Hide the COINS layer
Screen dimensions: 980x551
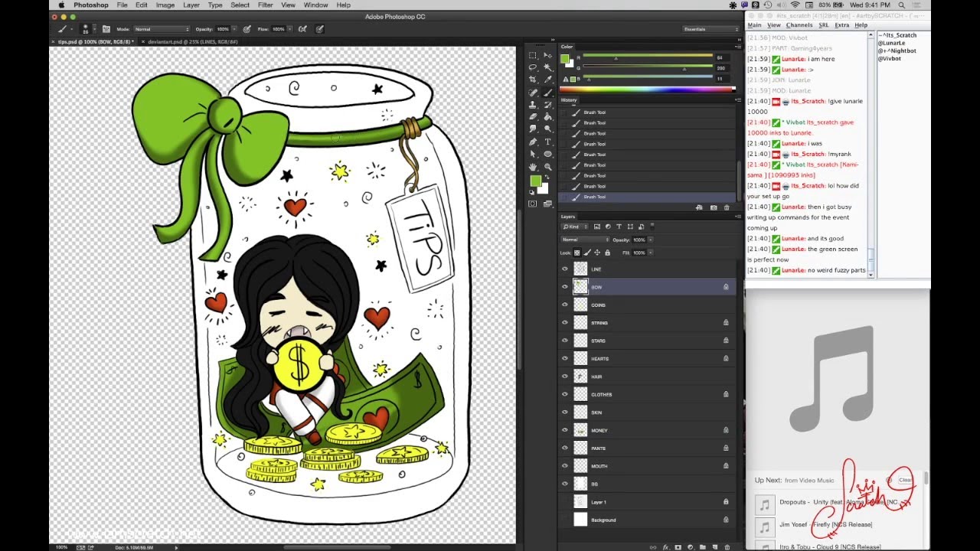565,305
